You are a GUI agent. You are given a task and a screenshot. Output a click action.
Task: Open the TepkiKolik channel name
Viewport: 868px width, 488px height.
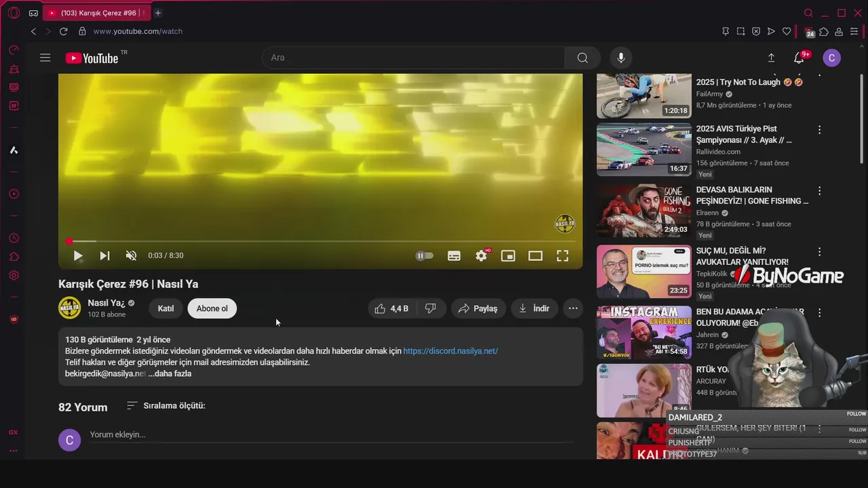711,274
